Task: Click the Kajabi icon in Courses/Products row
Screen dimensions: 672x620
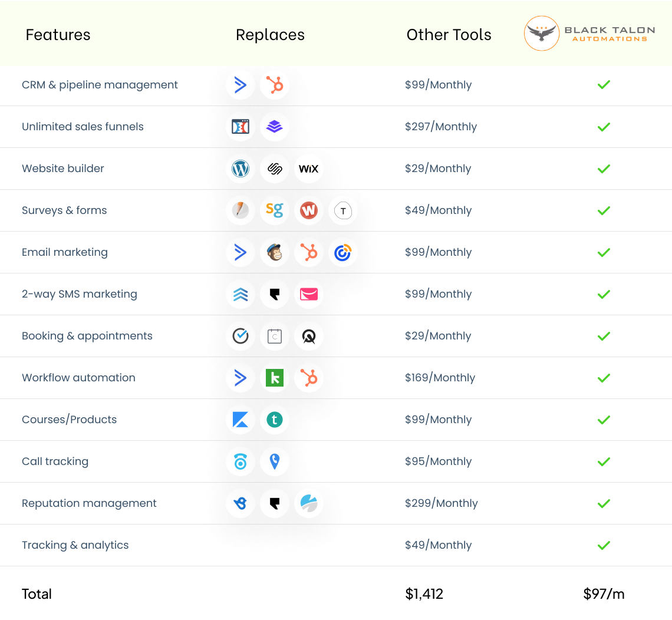Action: click(x=241, y=420)
